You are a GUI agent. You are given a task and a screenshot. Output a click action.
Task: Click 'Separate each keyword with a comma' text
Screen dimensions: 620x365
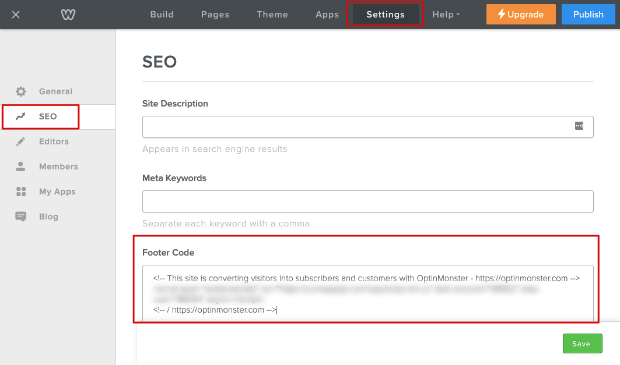(226, 224)
